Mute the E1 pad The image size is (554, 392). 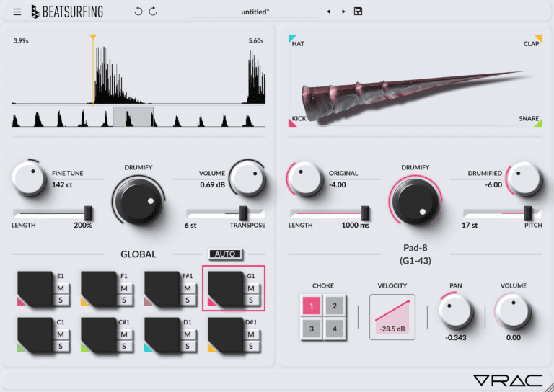[61, 289]
